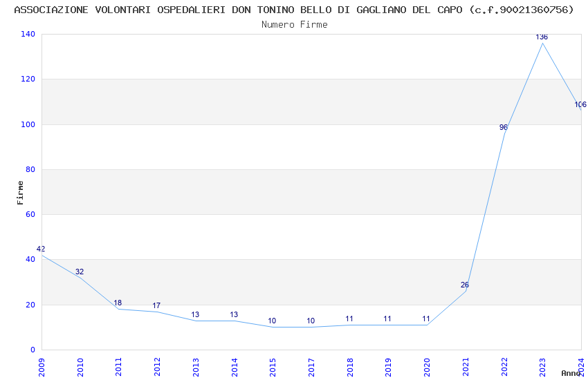This screenshot has width=588, height=380.
Task: Click the 2013 year label on x-axis
Action: 196,367
